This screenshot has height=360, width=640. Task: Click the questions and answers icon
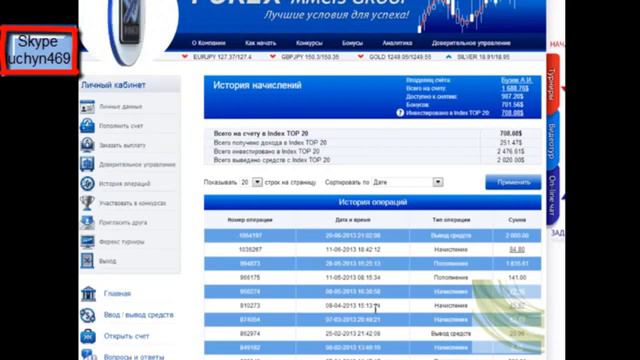88,355
